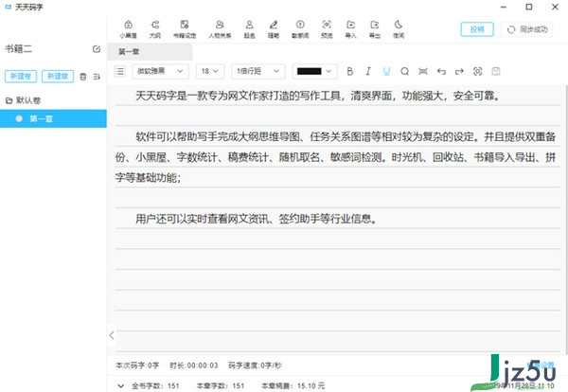Click the 导入 import icon
Screen dimensions: 568x392
tap(350, 29)
